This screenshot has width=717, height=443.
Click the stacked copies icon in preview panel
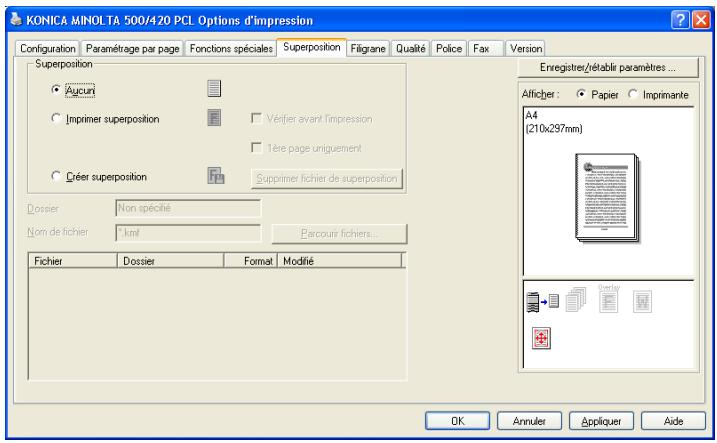[x=576, y=300]
